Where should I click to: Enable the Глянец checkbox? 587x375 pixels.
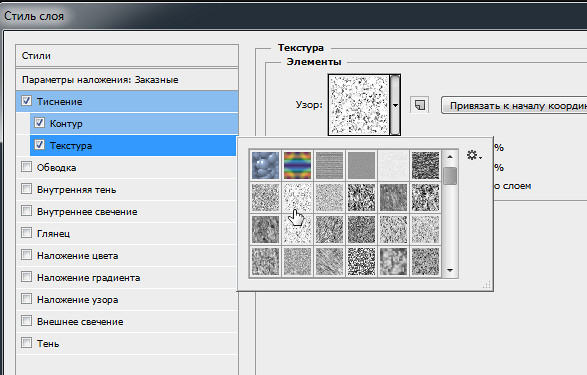[26, 233]
